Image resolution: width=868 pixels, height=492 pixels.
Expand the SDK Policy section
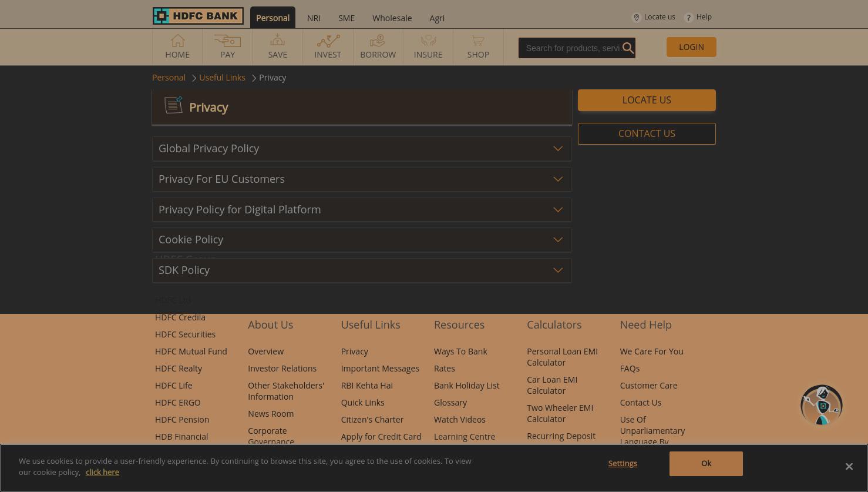[362, 270]
